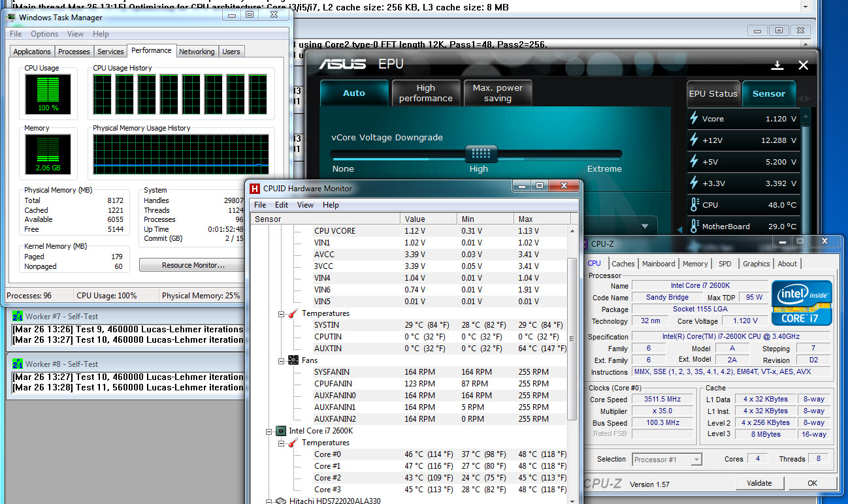The width and height of the screenshot is (848, 504).
Task: Click the None end of vCore slider
Action: click(343, 169)
